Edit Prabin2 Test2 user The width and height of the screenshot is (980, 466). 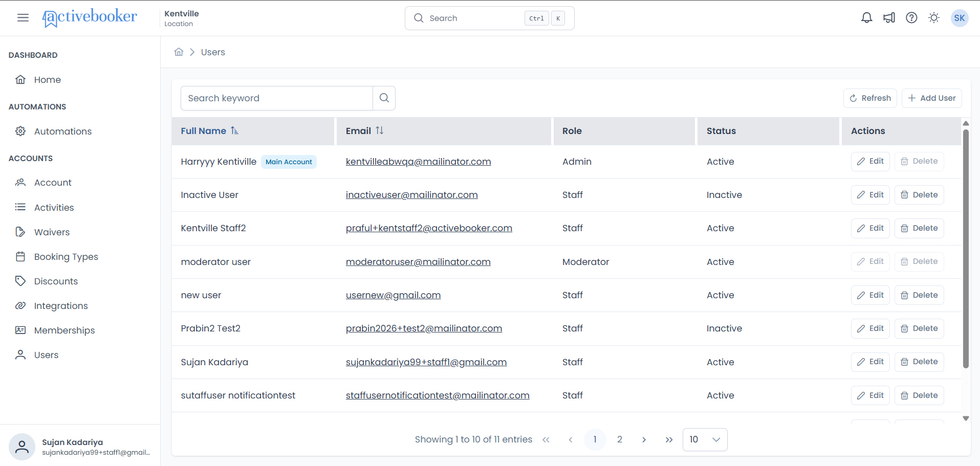tap(870, 328)
